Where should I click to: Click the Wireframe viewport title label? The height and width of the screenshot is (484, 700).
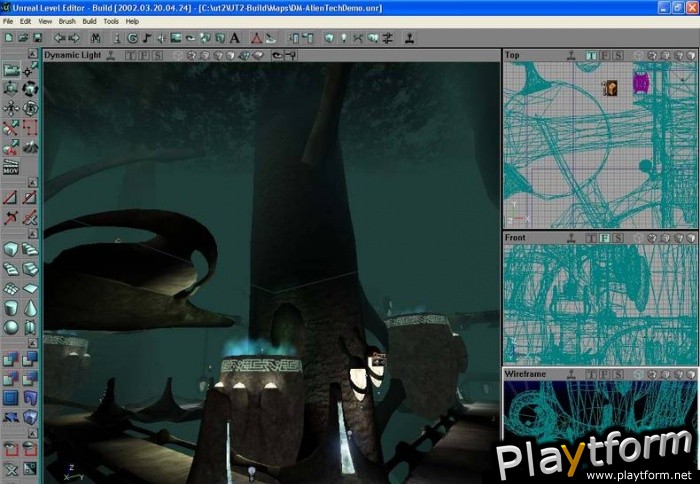click(x=526, y=373)
